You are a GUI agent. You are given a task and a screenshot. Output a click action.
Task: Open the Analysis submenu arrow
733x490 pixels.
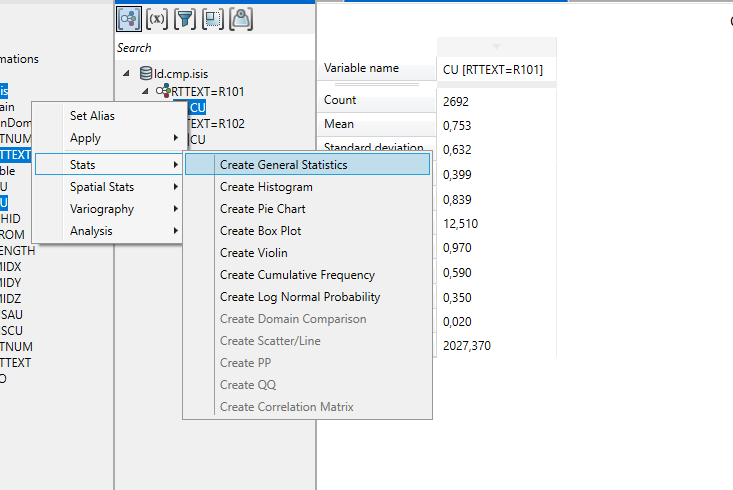[x=176, y=231]
